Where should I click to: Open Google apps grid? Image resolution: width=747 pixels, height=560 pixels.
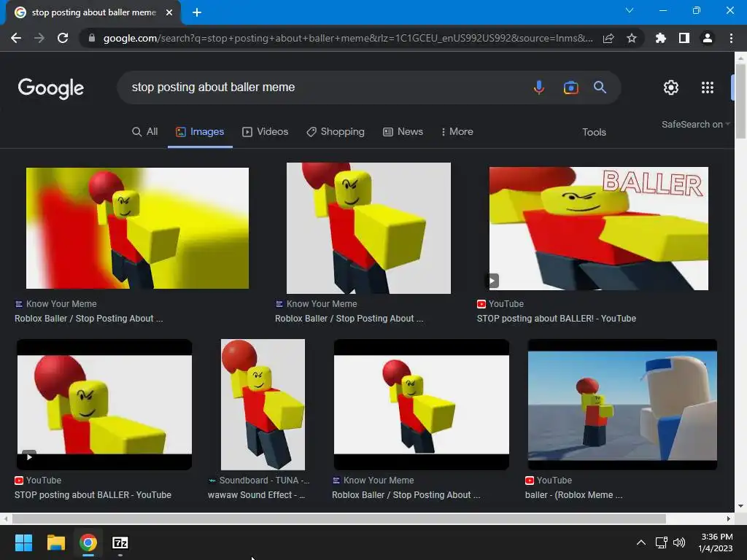tap(708, 87)
